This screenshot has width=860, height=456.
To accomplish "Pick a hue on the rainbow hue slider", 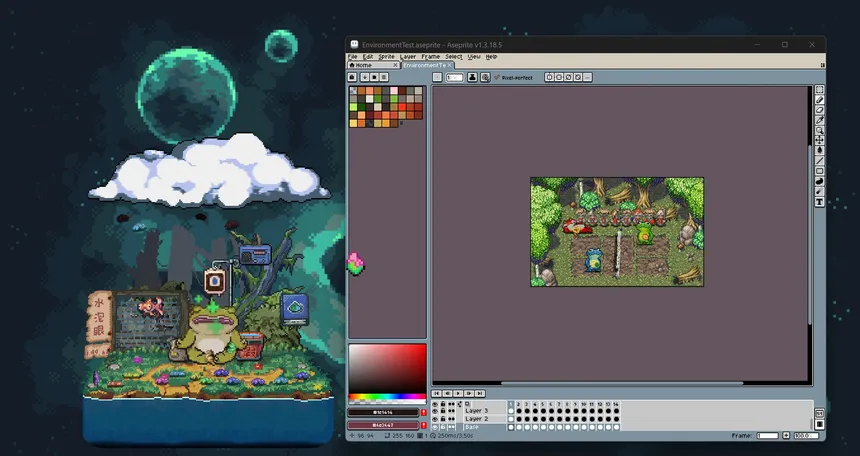I will pyautogui.click(x=387, y=396).
